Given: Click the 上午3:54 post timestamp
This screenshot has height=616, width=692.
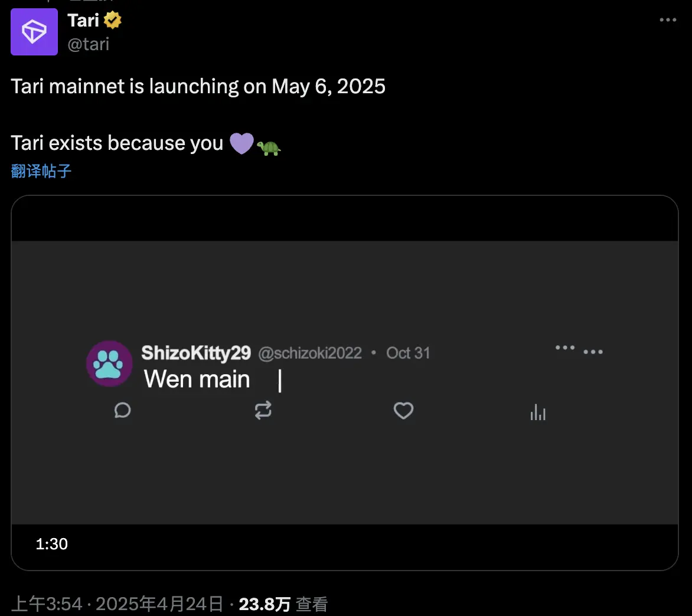Looking at the screenshot, I should pyautogui.click(x=47, y=604).
